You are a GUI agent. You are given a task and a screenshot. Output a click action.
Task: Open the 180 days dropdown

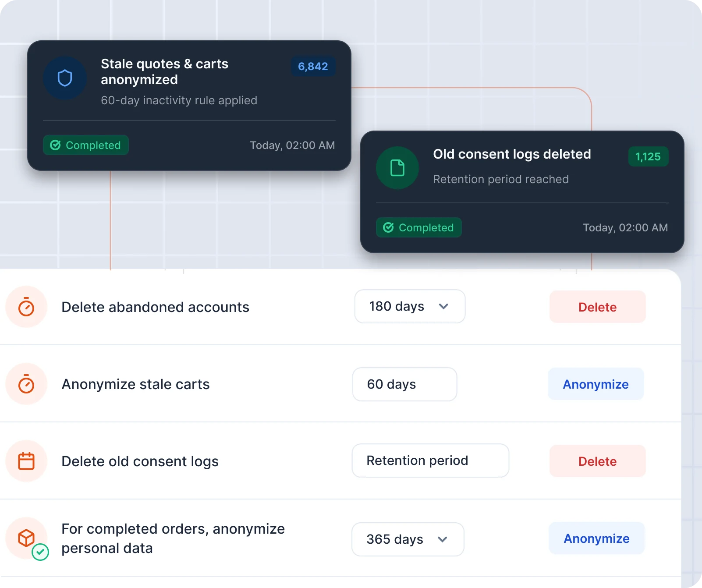410,306
